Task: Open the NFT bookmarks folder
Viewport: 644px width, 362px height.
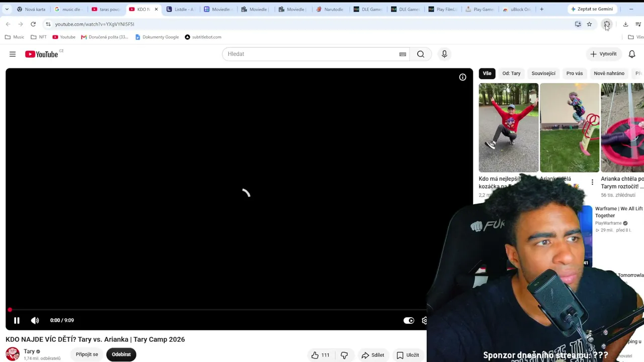Action: [39, 37]
